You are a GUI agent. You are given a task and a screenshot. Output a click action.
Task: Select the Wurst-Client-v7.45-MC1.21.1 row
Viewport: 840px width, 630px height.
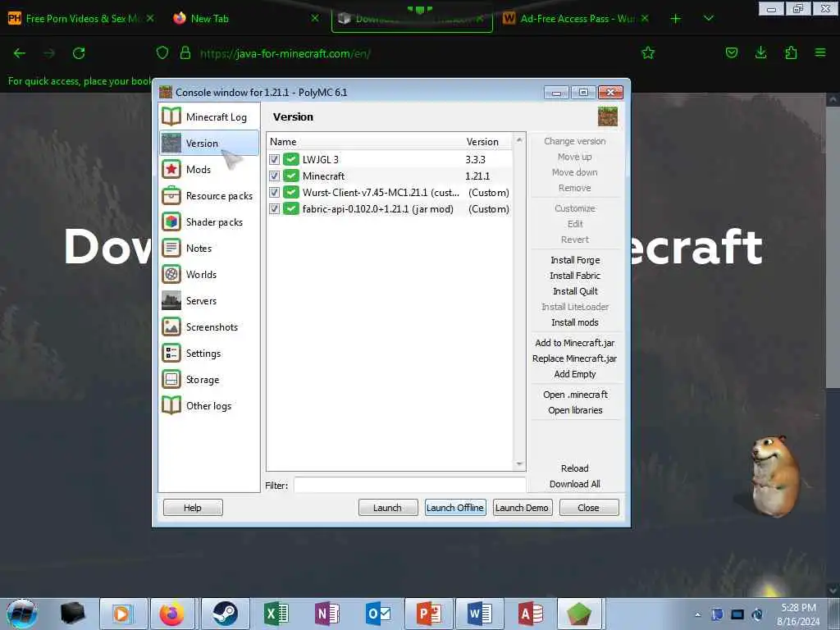pyautogui.click(x=390, y=192)
